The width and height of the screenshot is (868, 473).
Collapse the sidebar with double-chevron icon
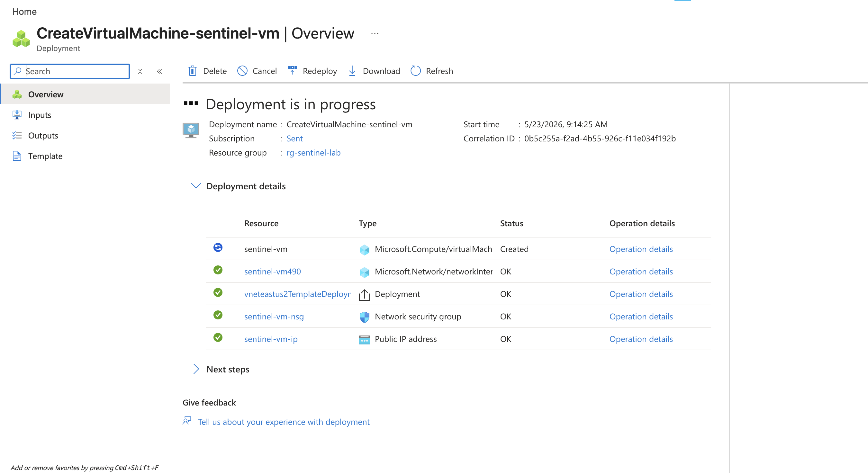[x=159, y=71]
